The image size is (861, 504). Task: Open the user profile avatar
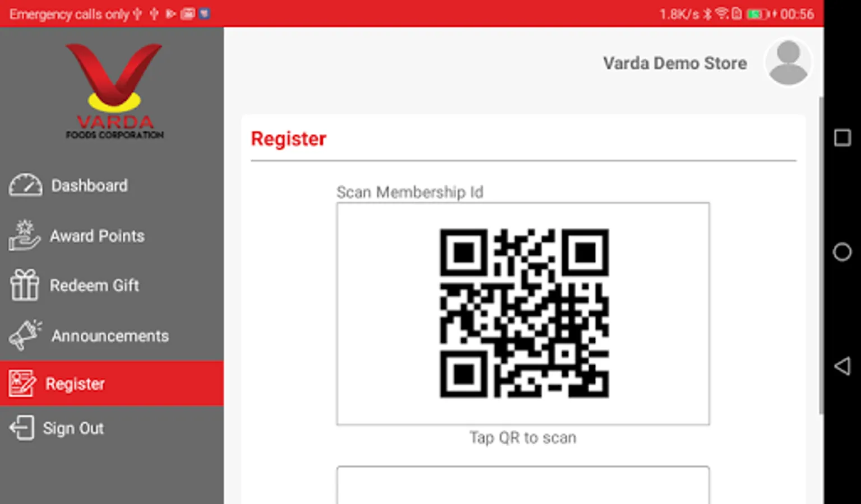point(788,62)
